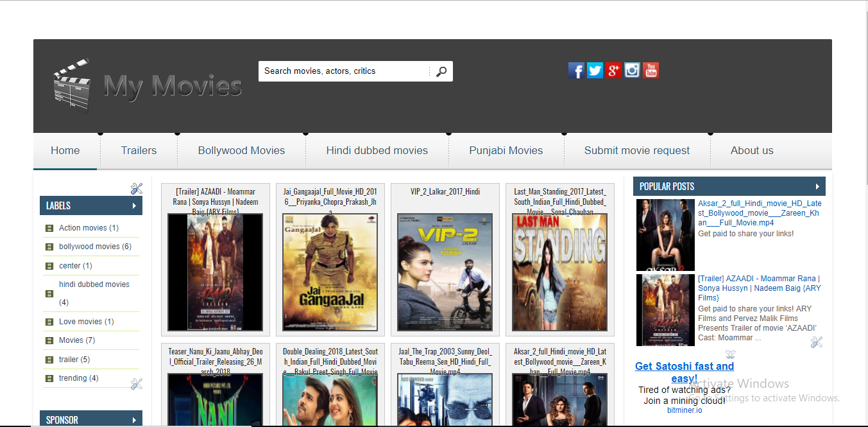The width and height of the screenshot is (868, 427).
Task: Click film strip icon beside hindi dubbed movies
Action: pyautogui.click(x=49, y=293)
